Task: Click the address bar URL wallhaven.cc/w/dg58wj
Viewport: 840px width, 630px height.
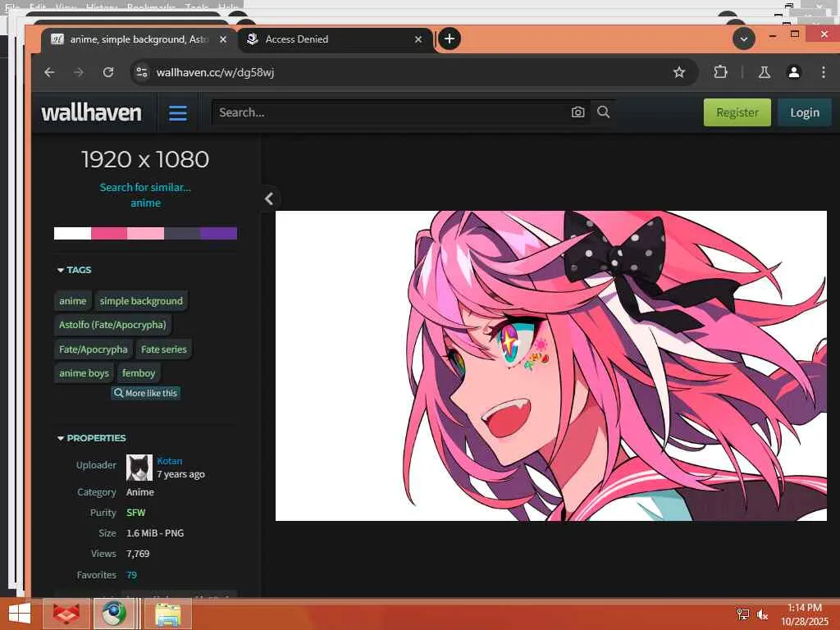Action: click(216, 72)
